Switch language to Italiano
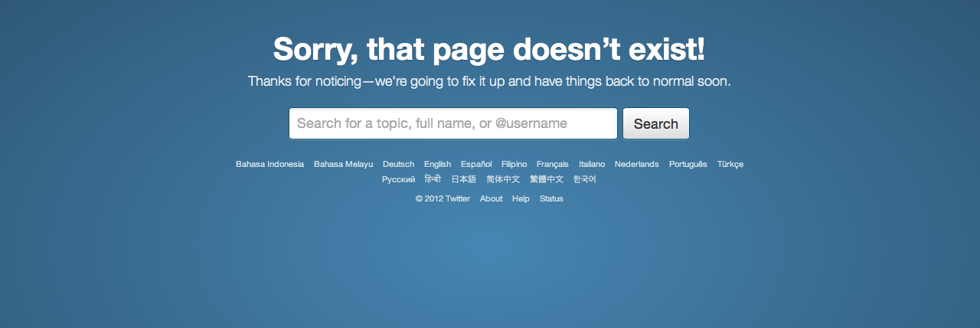The height and width of the screenshot is (328, 980). tap(592, 164)
